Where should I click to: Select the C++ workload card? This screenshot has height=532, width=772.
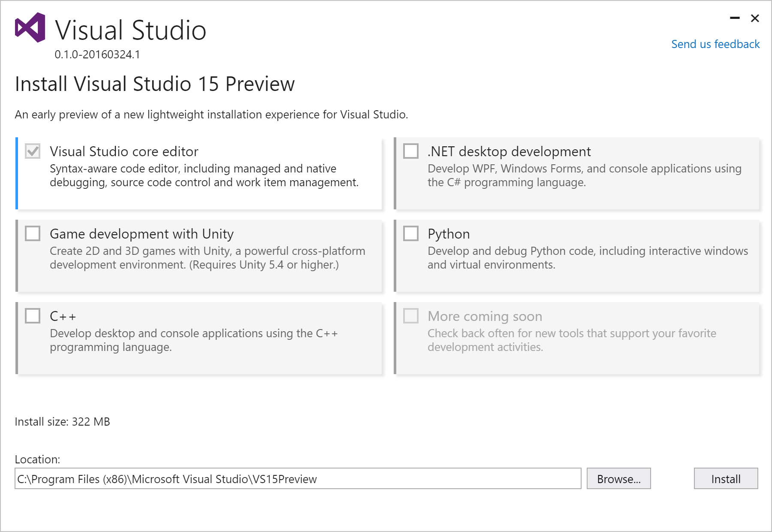pos(200,338)
